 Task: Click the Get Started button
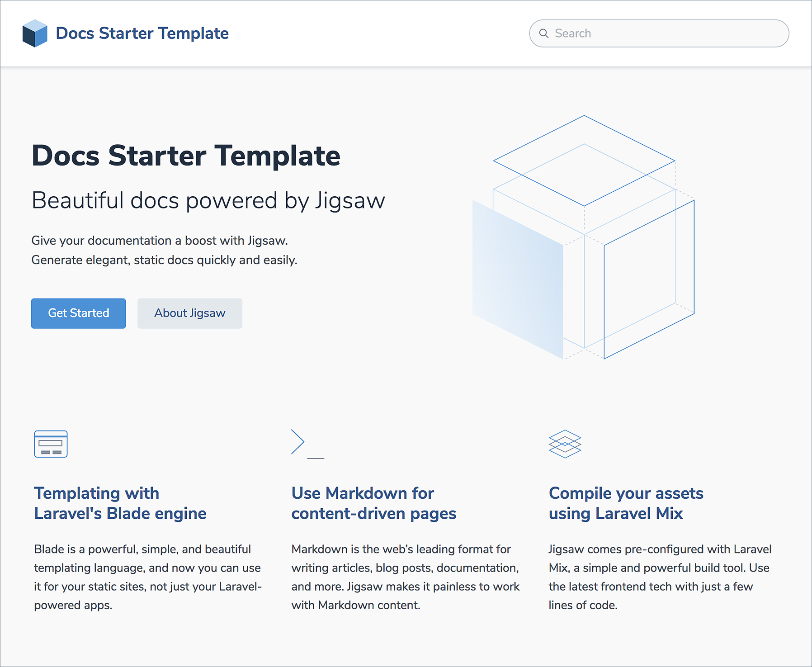coord(78,313)
